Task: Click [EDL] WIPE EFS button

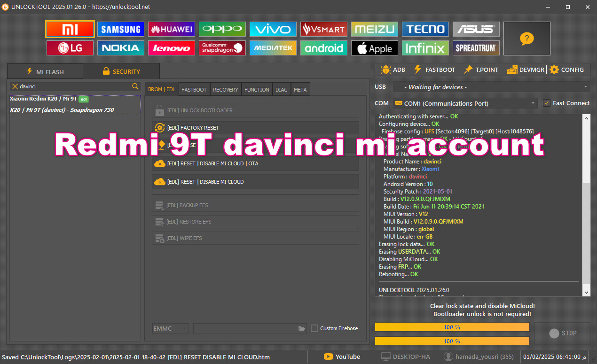Action: [x=255, y=238]
